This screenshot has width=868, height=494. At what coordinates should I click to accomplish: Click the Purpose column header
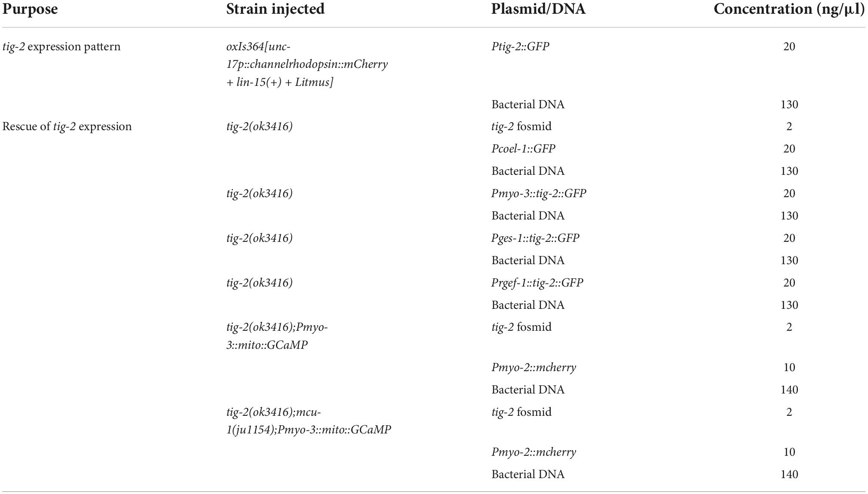click(x=30, y=9)
